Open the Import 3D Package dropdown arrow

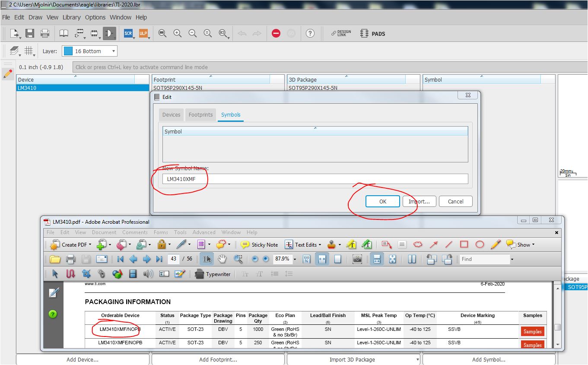click(x=417, y=359)
